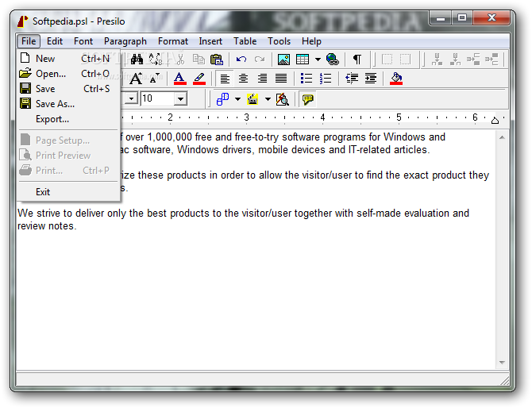Click the scrollbar up arrow

point(502,137)
